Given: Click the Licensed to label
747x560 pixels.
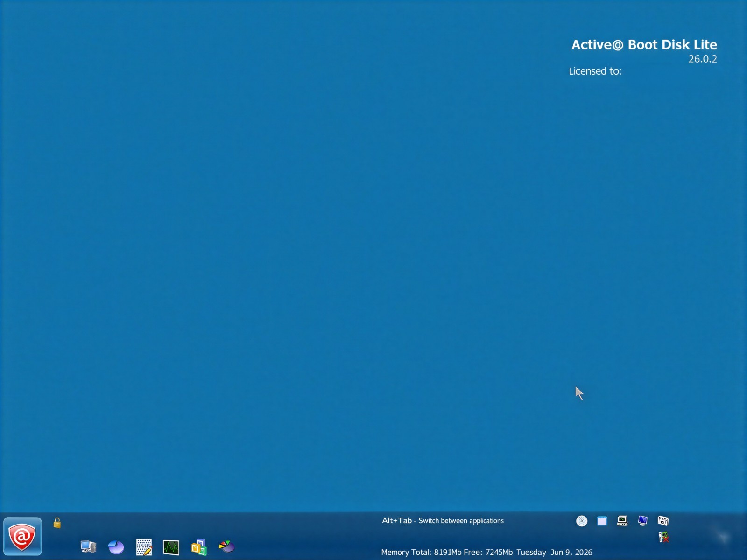Looking at the screenshot, I should coord(595,71).
